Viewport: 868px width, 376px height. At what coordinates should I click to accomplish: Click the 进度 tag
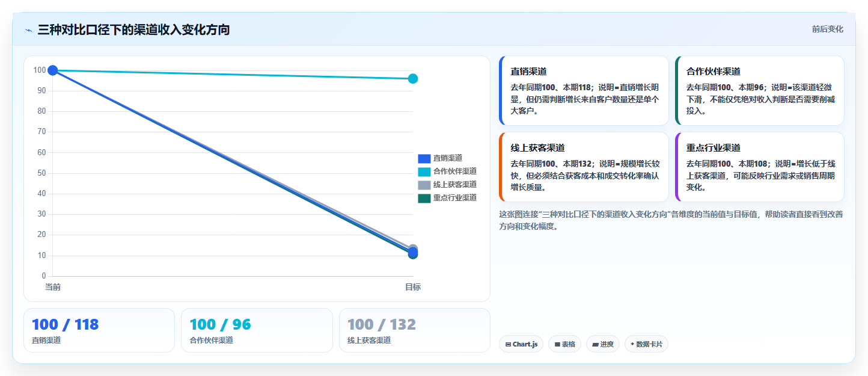pyautogui.click(x=603, y=344)
